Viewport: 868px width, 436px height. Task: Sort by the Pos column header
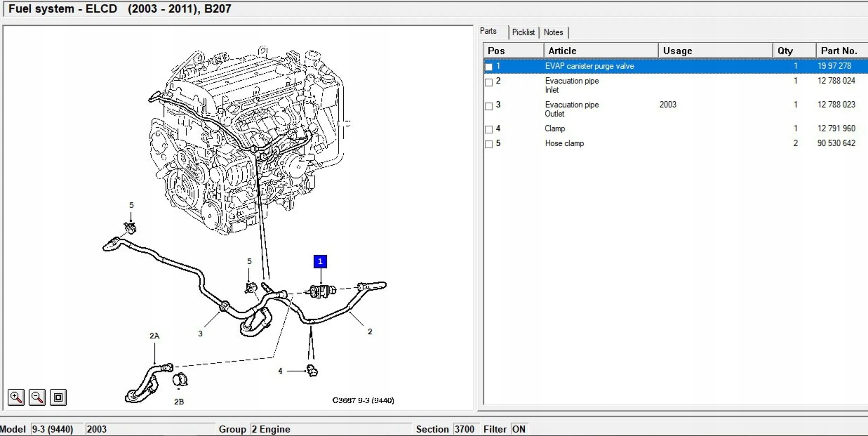(x=513, y=51)
